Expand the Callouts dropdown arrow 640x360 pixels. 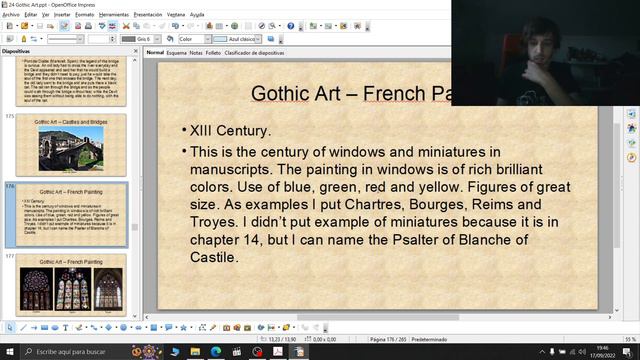pyautogui.click(x=176, y=327)
